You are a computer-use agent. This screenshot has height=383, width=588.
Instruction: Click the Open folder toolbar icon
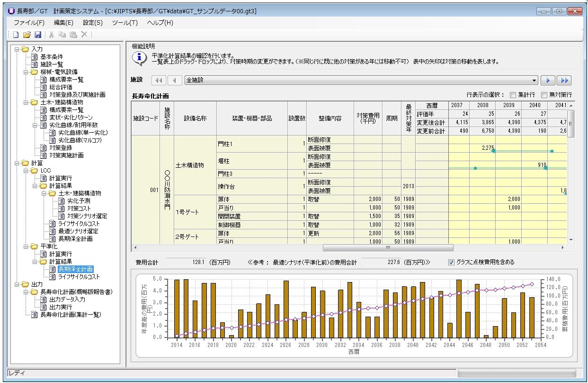click(x=27, y=35)
